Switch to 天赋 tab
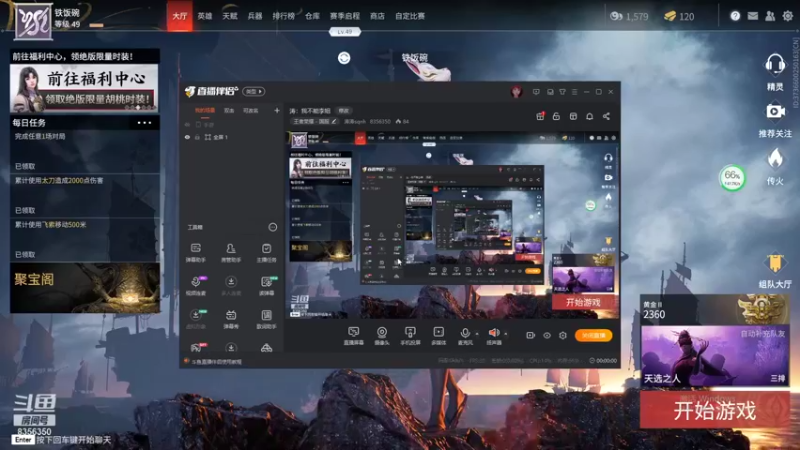800x450 pixels. (230, 16)
